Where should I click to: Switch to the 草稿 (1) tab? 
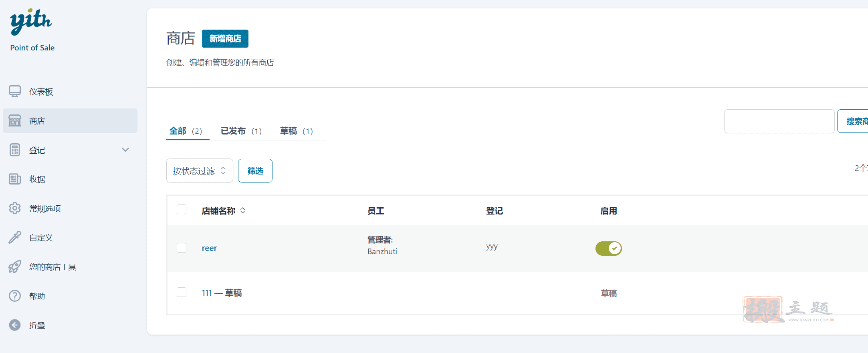(x=297, y=131)
